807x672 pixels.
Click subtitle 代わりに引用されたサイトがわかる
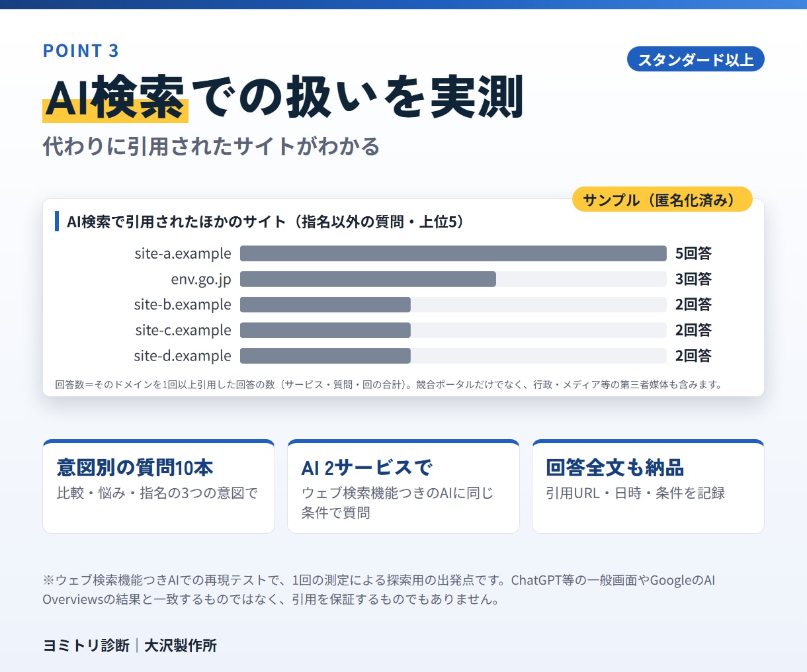212,146
